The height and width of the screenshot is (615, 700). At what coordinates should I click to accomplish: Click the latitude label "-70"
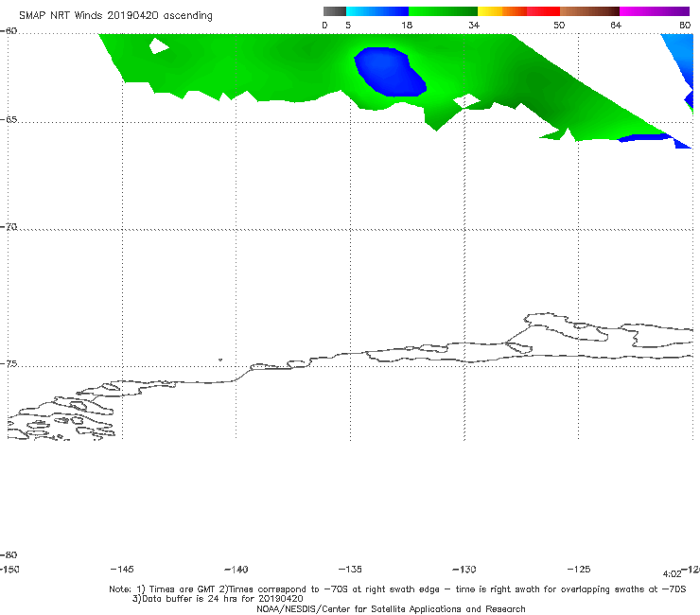[9, 227]
